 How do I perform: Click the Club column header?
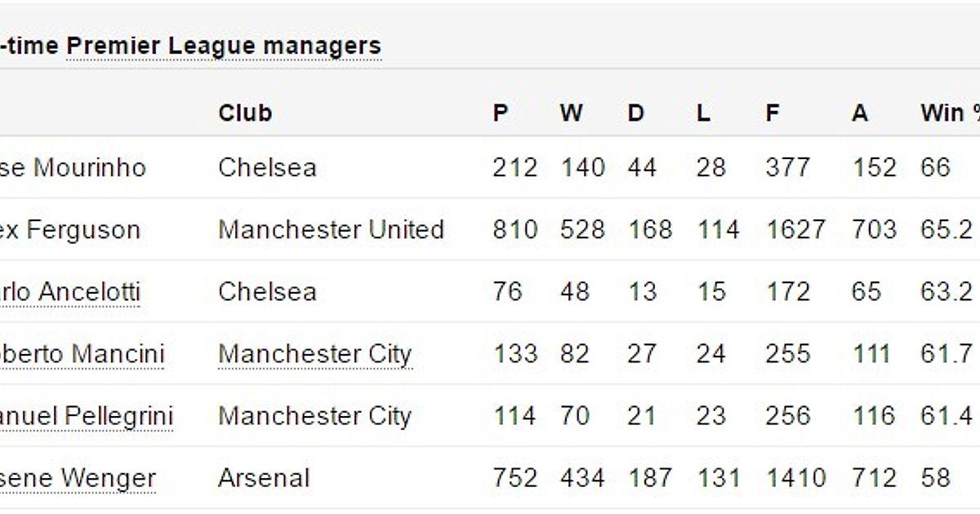(245, 113)
